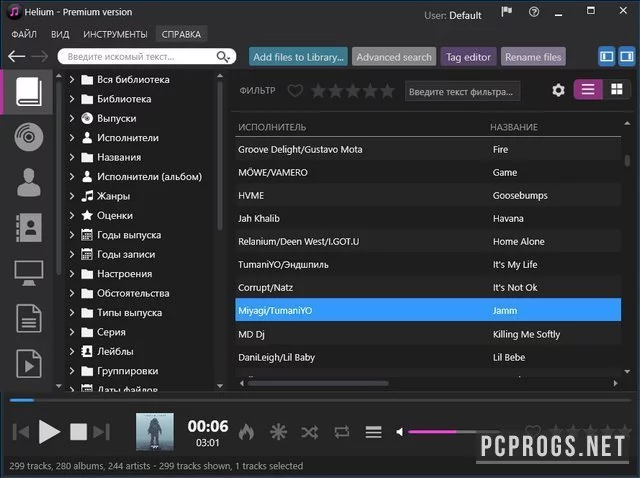Screen dimensions: 640x478
Task: Open the ФАЙЛ menu
Action: pyautogui.click(x=24, y=34)
